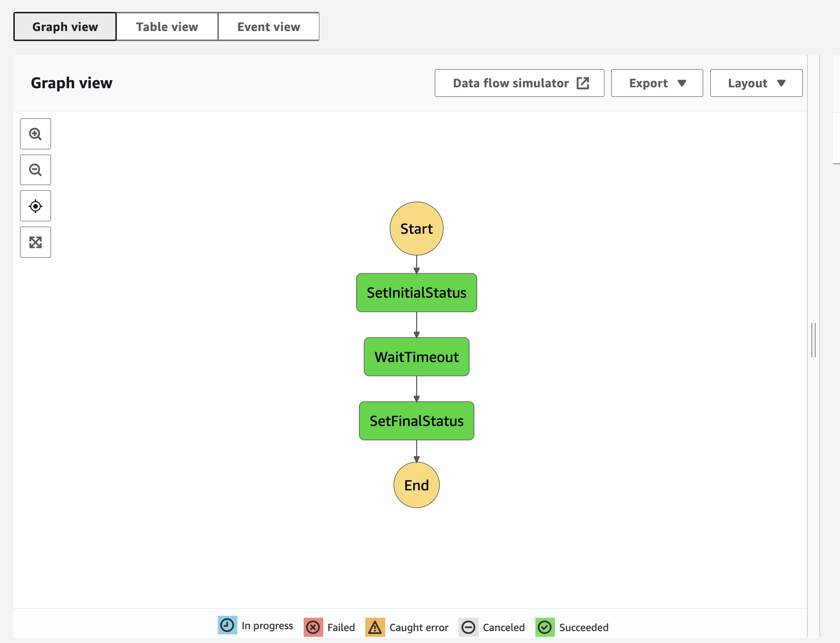Select the SetFinalStatus state node
The image size is (840, 643).
pyautogui.click(x=416, y=421)
